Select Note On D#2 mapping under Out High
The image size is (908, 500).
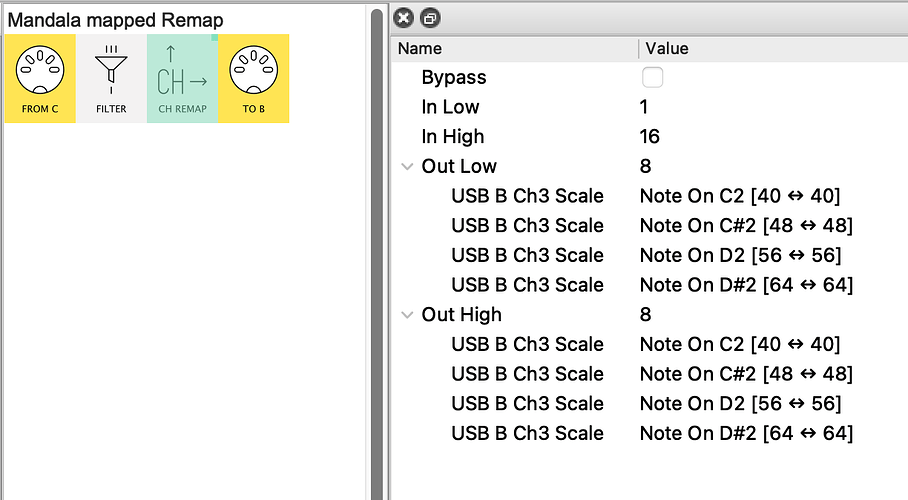pyautogui.click(x=746, y=433)
